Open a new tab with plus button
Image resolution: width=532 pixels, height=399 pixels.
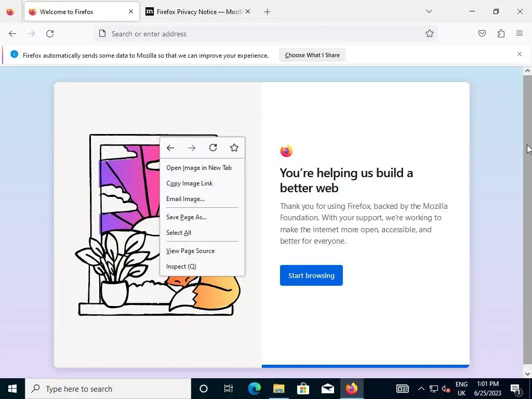268,12
